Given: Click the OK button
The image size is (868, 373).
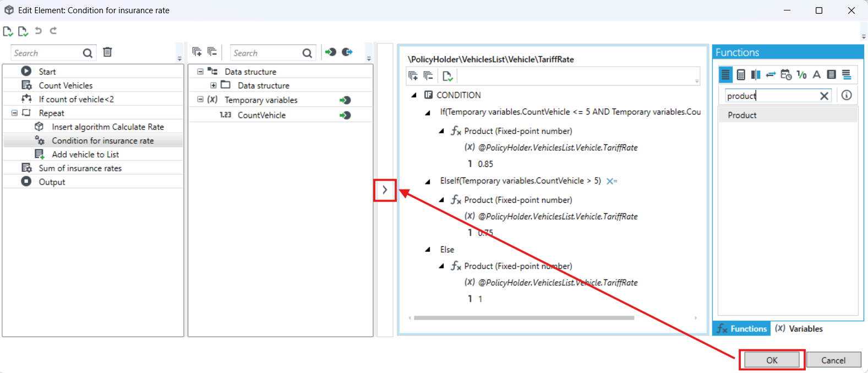Looking at the screenshot, I should [772, 360].
